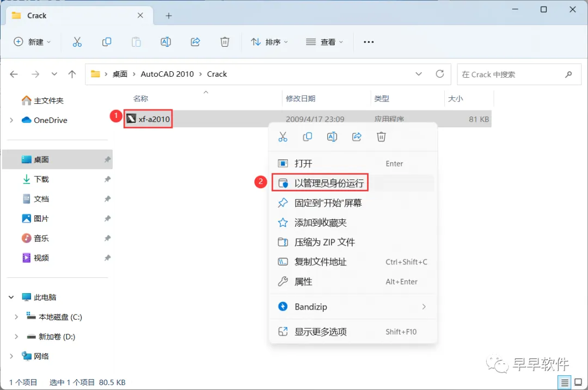Choose 固定到"开始"屏幕 in the context menu
Image resolution: width=588 pixels, height=390 pixels.
[353, 203]
